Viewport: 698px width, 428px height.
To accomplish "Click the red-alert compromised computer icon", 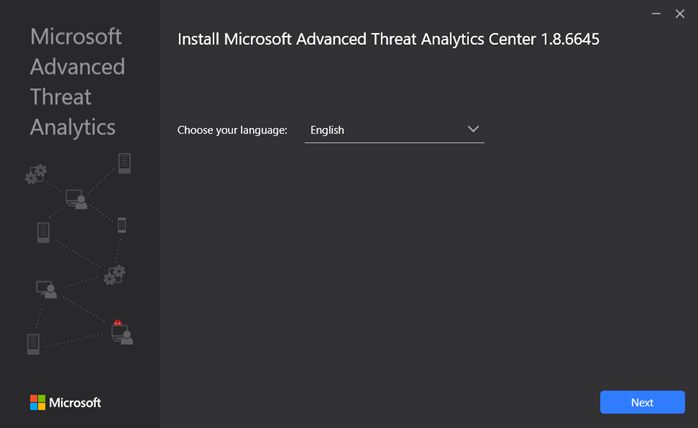I will pyautogui.click(x=122, y=332).
